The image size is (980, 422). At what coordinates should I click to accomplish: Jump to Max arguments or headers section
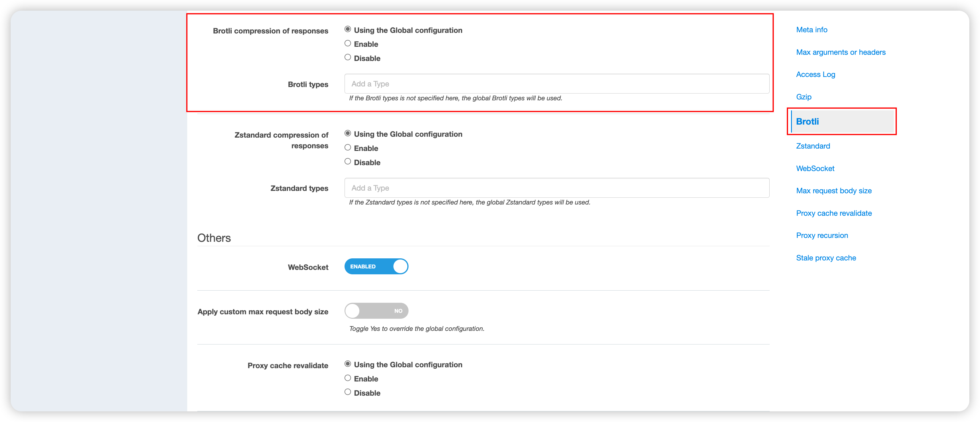pyautogui.click(x=841, y=52)
